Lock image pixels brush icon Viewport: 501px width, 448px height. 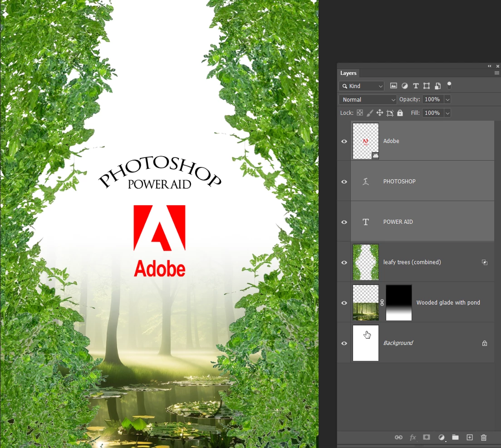(370, 113)
